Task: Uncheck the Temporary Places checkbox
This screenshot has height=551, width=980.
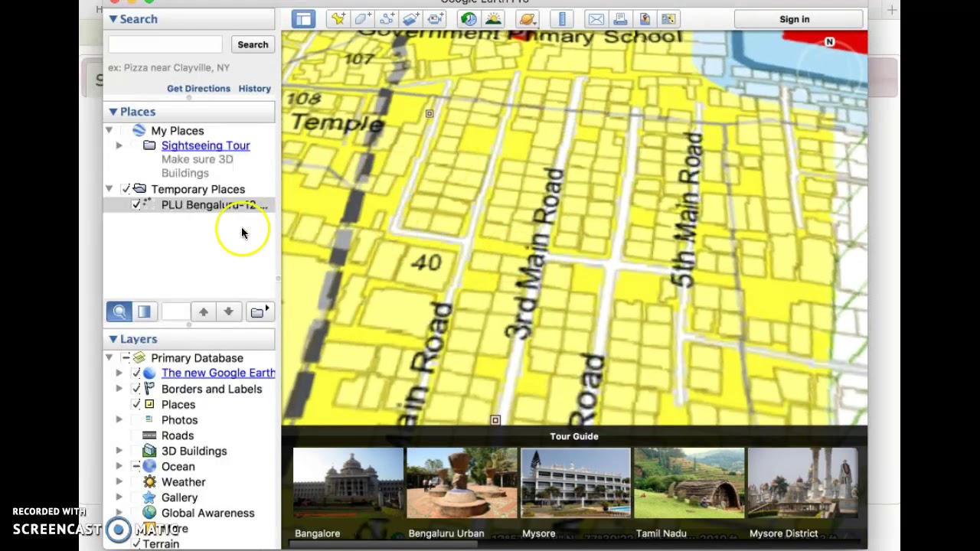Action: click(x=126, y=189)
